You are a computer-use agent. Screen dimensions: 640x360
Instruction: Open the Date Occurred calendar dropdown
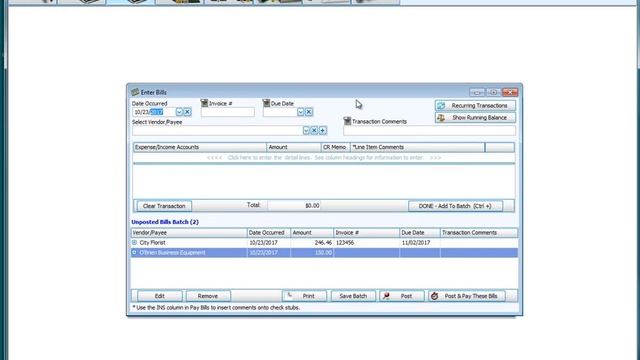[179, 112]
